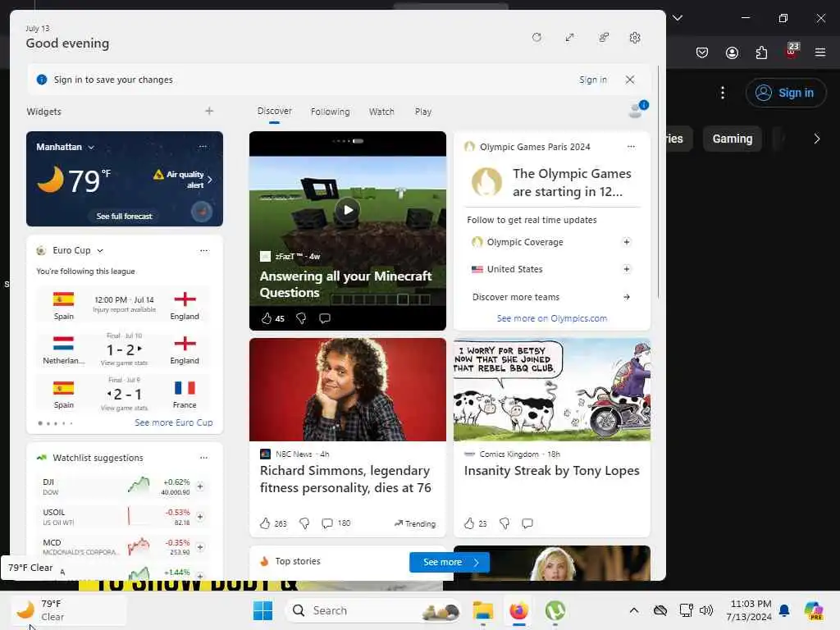Open weather widget more options
Viewport: 840px width, 630px height.
[x=203, y=146]
